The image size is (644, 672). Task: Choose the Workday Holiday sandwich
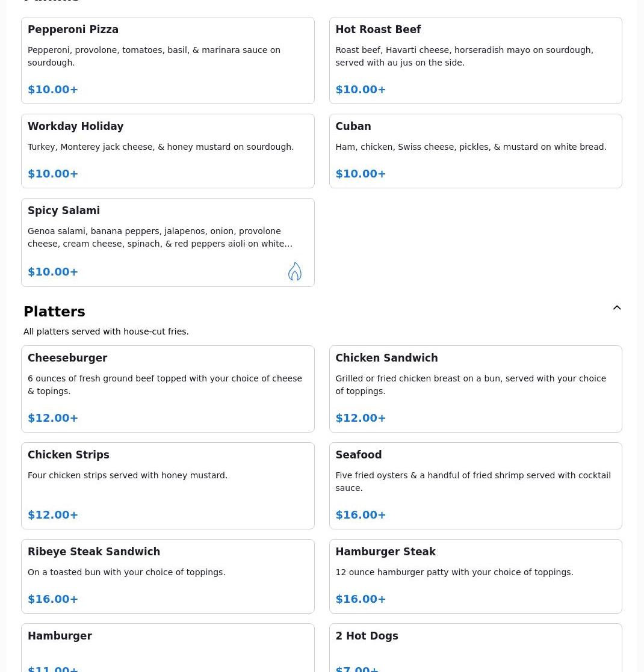pos(167,150)
